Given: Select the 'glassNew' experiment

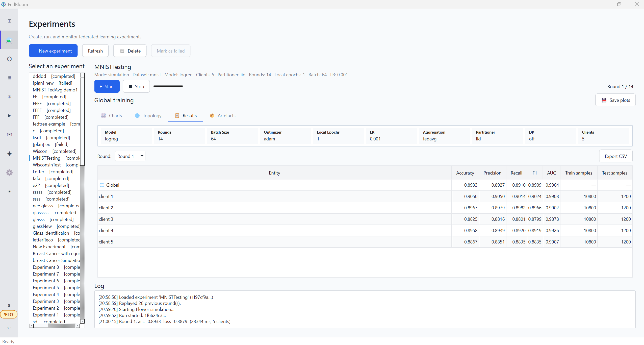Looking at the screenshot, I should [55, 226].
